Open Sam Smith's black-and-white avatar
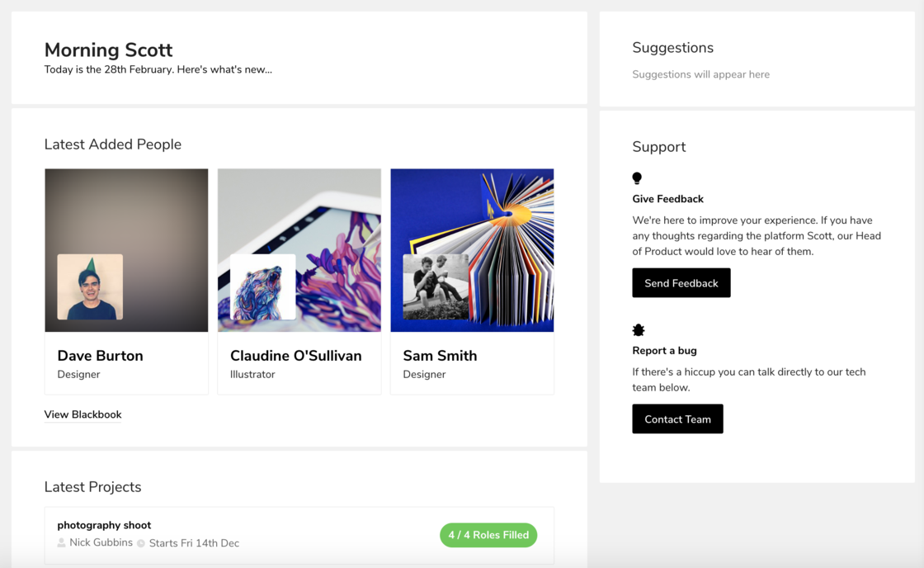Viewport: 924px width, 568px height. coord(436,286)
